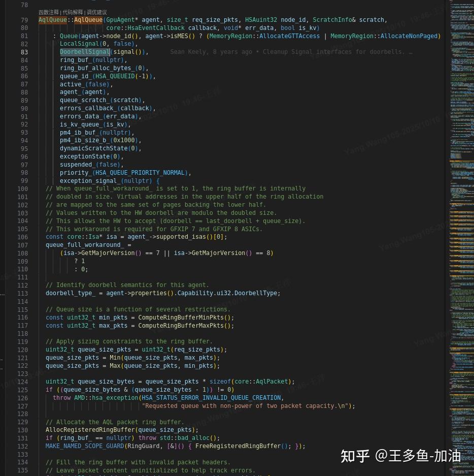Select line number 83 in the gutter
This screenshot has height=476, width=474.
click(x=24, y=52)
